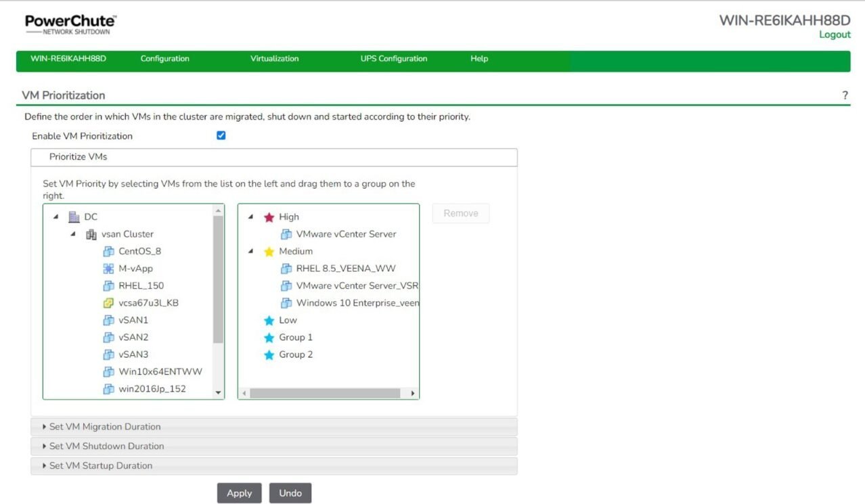The image size is (865, 504).
Task: Open the UPS Configuration menu
Action: (394, 59)
